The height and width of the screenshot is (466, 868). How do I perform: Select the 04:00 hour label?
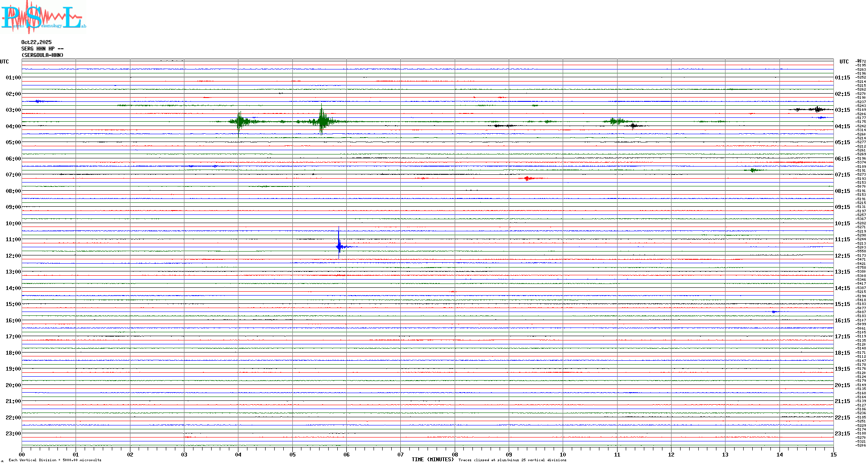coord(13,126)
